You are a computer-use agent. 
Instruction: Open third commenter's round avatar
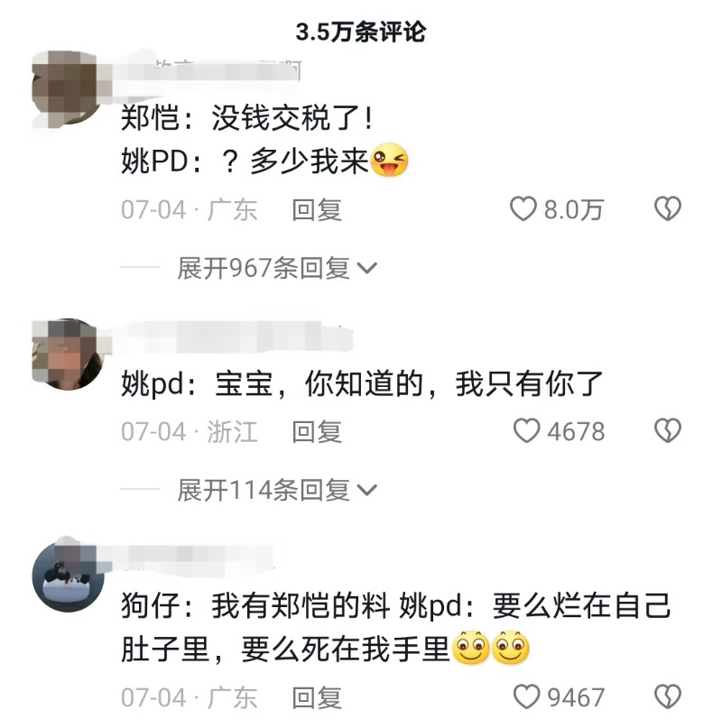(x=68, y=575)
